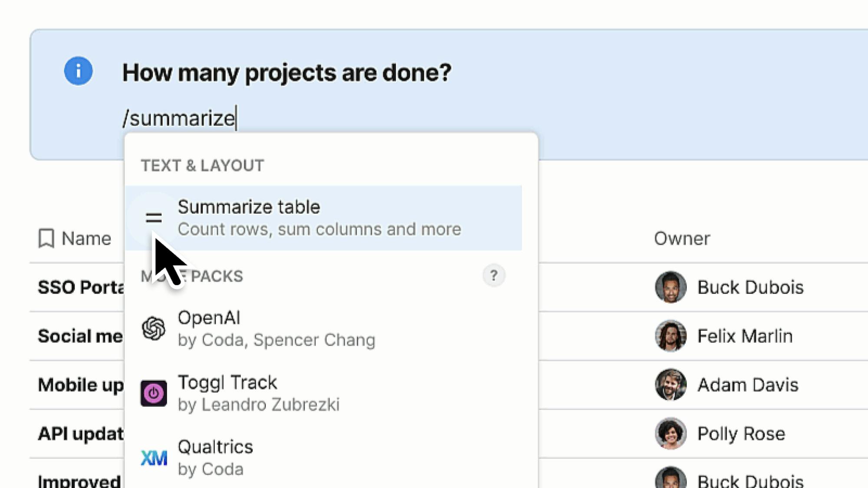Screen dimensions: 868x488
Task: Click the Owner column header
Action: pyautogui.click(x=682, y=239)
